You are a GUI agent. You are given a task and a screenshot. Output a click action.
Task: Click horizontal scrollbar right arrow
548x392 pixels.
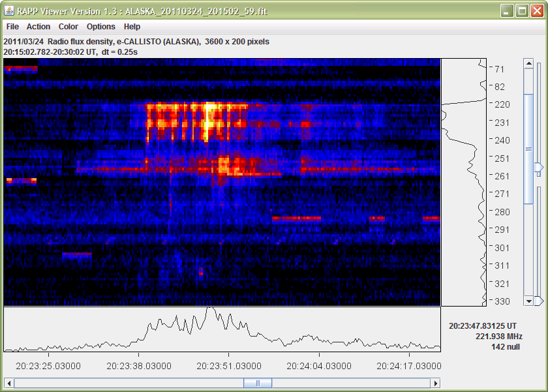(436, 384)
